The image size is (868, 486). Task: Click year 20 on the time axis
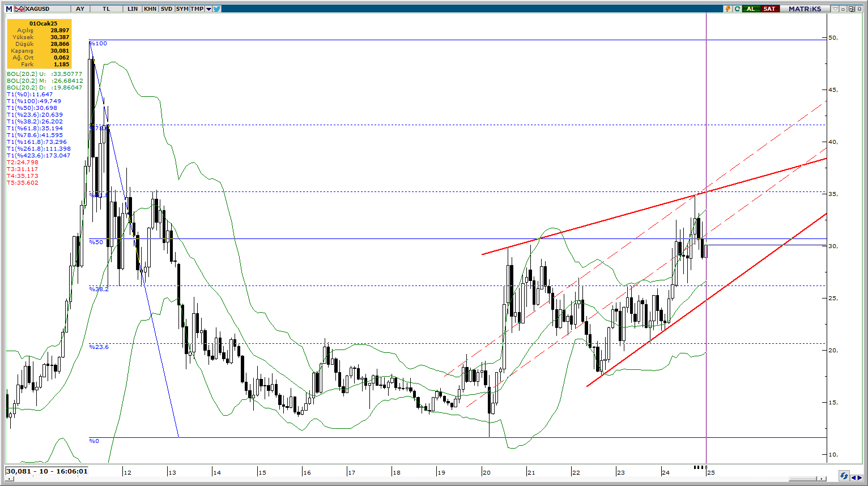pos(487,472)
